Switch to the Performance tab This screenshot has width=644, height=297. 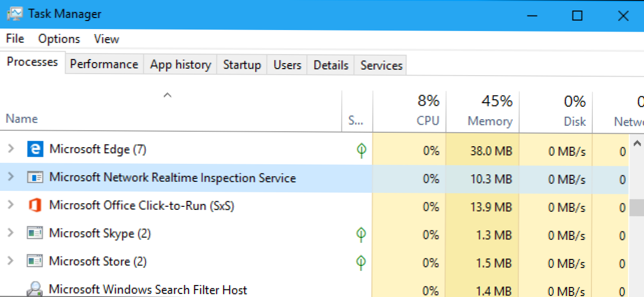[104, 65]
